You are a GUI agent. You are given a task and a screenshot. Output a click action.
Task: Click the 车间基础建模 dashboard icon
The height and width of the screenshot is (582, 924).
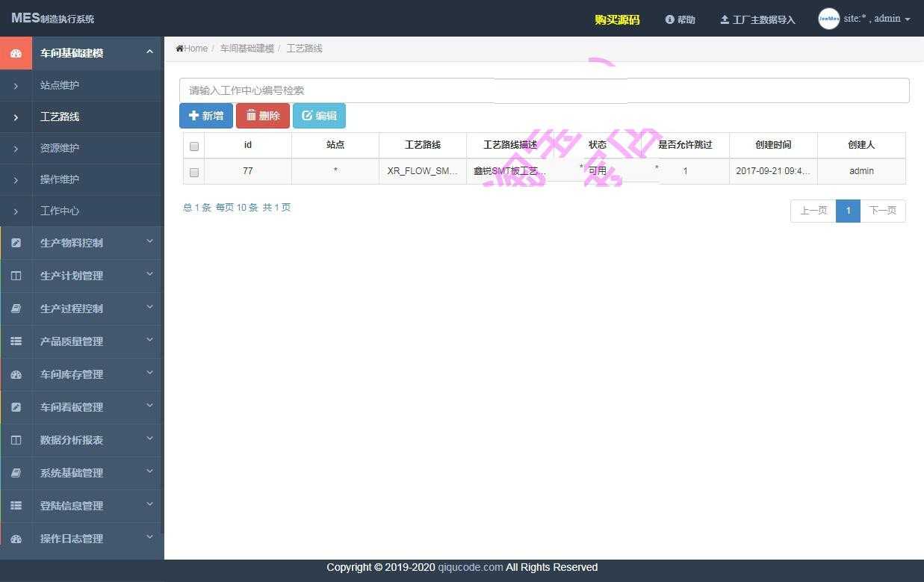(16, 53)
